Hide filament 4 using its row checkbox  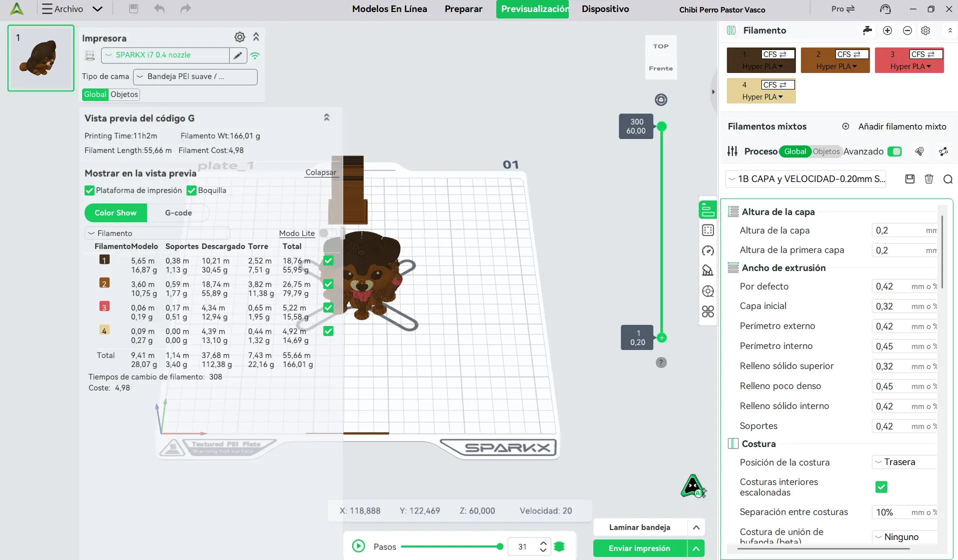pos(328,331)
